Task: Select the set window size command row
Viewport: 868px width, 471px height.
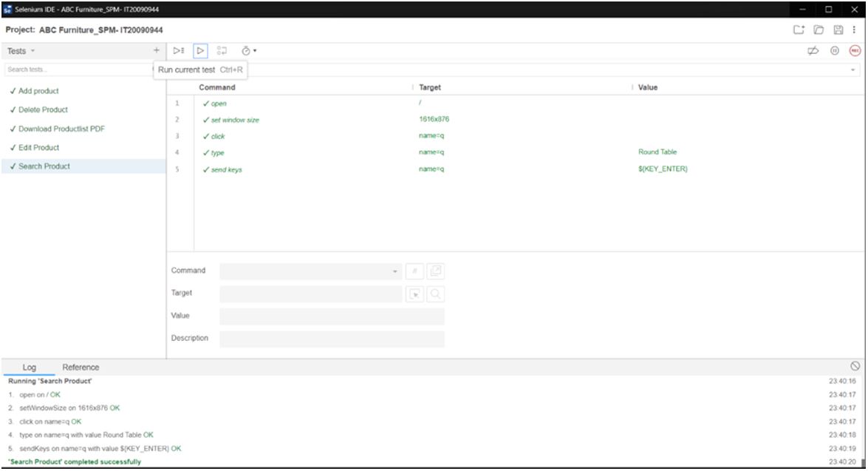Action: pos(515,120)
